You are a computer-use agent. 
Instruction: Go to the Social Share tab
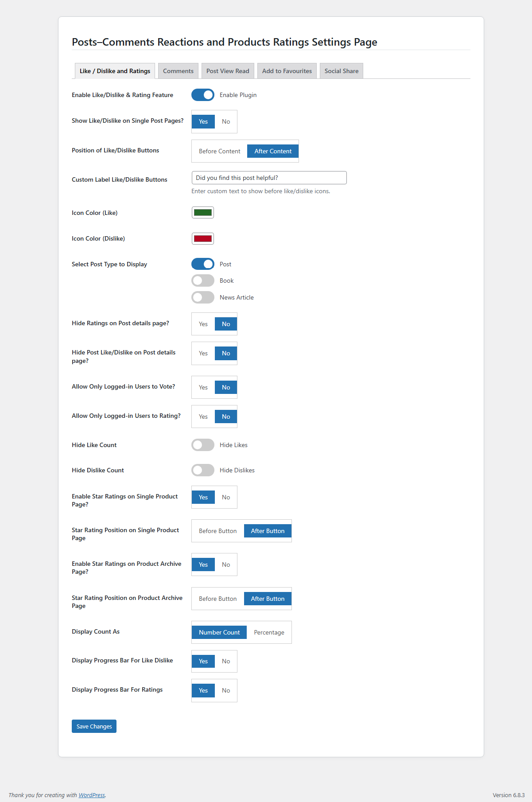click(x=341, y=71)
